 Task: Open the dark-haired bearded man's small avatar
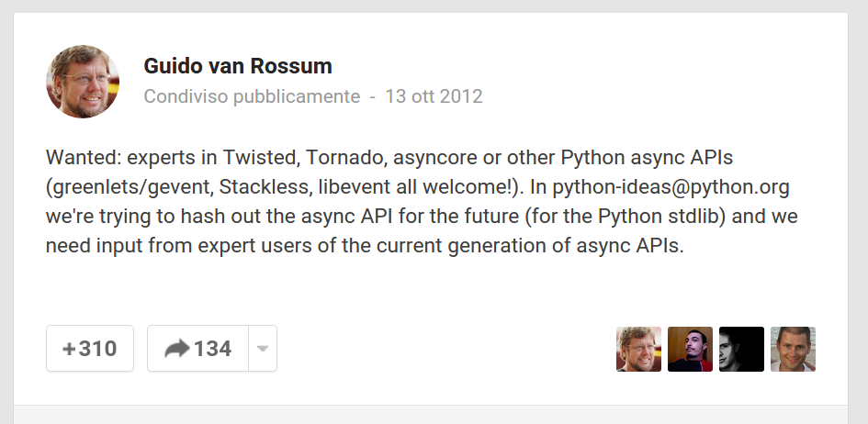[x=690, y=349]
